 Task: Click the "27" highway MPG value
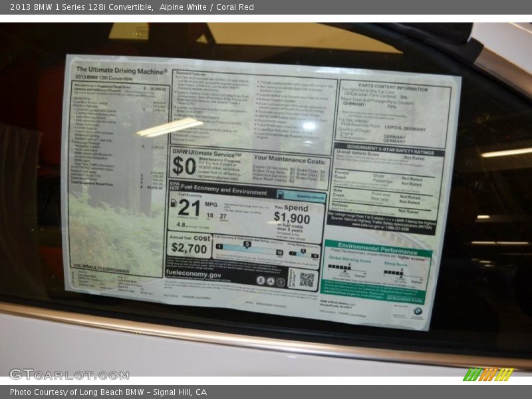point(223,216)
